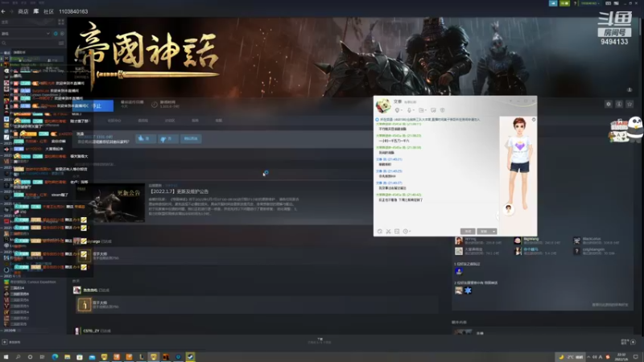Open the 下载 downloads bar
Screen dimensions: 644x362
(320, 340)
